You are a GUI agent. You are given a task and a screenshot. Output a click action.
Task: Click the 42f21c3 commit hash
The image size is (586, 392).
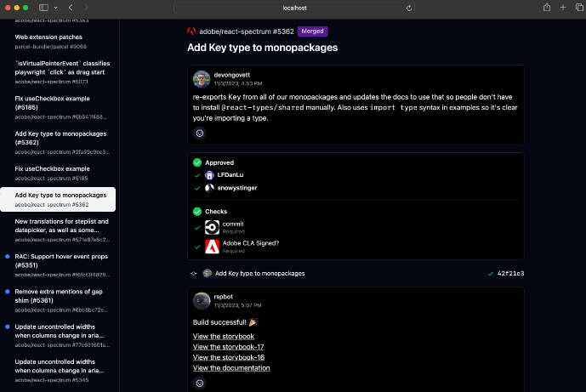[510, 274]
